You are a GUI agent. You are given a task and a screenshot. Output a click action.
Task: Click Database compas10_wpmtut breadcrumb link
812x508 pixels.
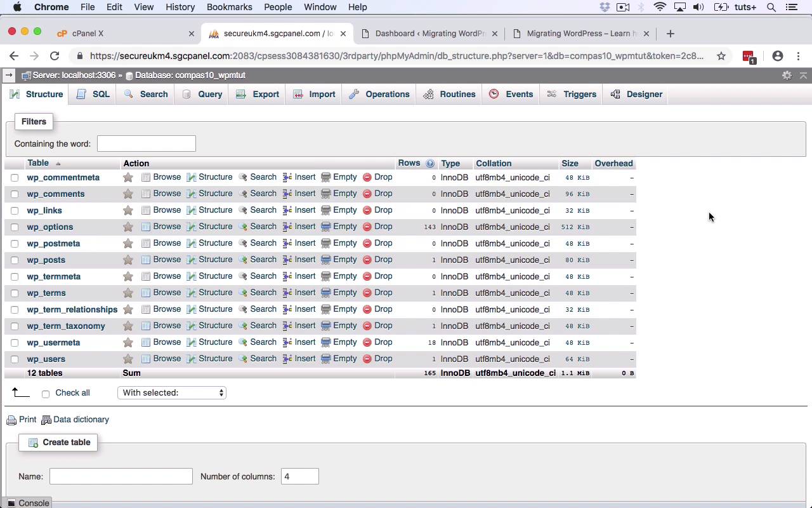[190, 75]
